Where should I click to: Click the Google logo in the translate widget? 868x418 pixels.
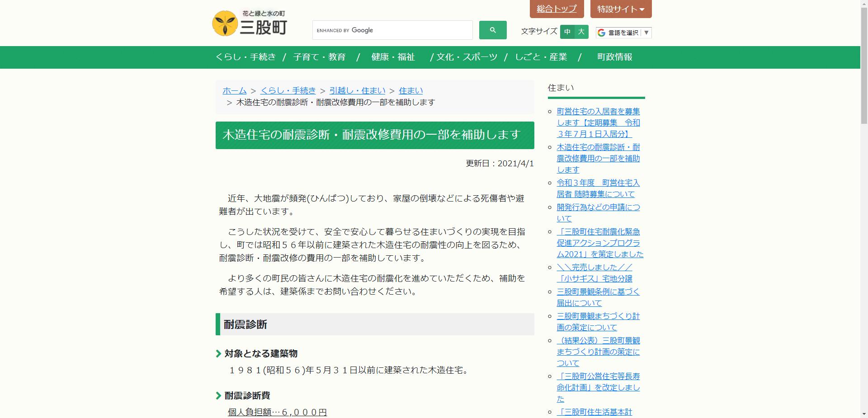pos(600,32)
